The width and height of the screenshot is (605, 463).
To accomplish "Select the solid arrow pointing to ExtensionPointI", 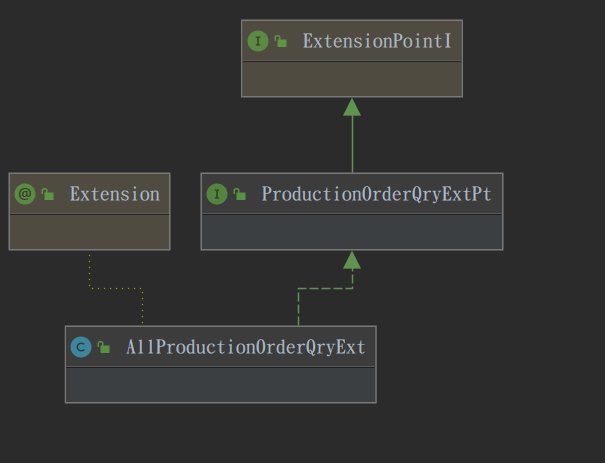I will click(352, 135).
